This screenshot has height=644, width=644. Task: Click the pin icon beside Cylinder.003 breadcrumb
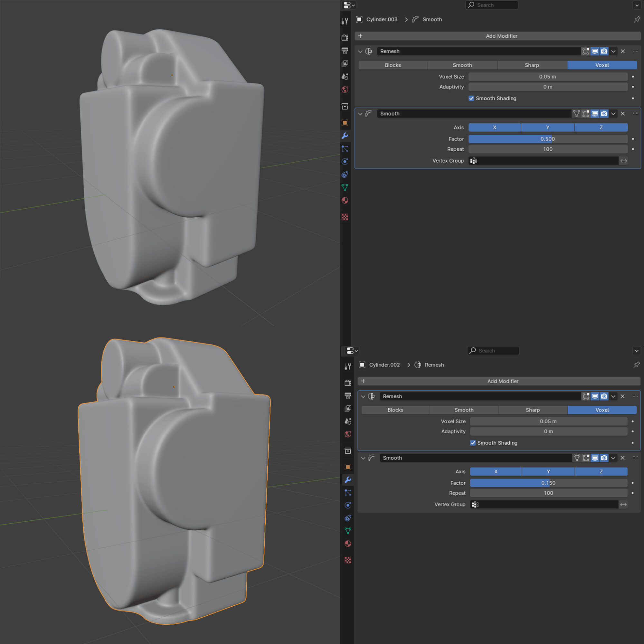click(637, 19)
